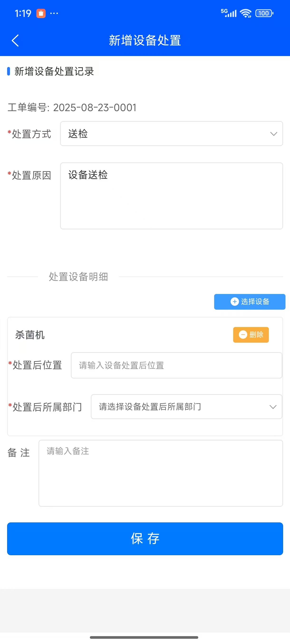
Task: Expand the 处置后所属部门 dropdown
Action: click(186, 407)
